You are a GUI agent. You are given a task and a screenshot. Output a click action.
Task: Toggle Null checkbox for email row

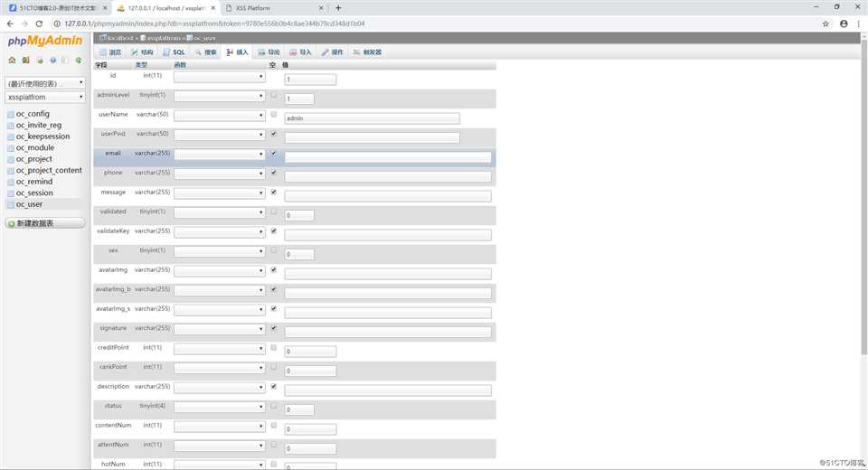[273, 154]
